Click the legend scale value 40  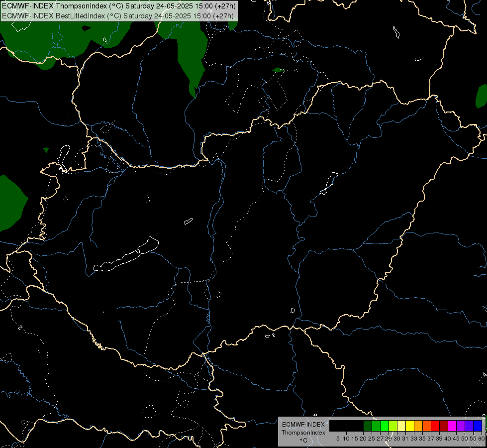448,439
